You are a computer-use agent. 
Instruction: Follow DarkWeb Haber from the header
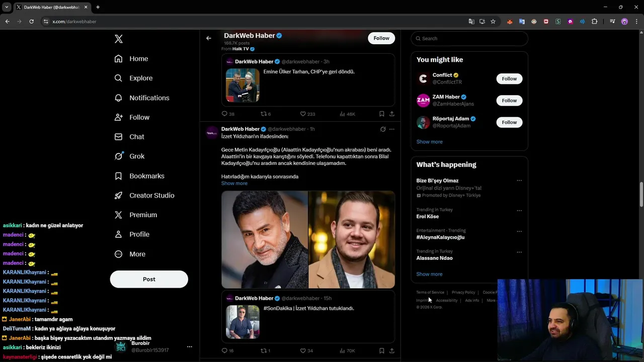coord(381,38)
